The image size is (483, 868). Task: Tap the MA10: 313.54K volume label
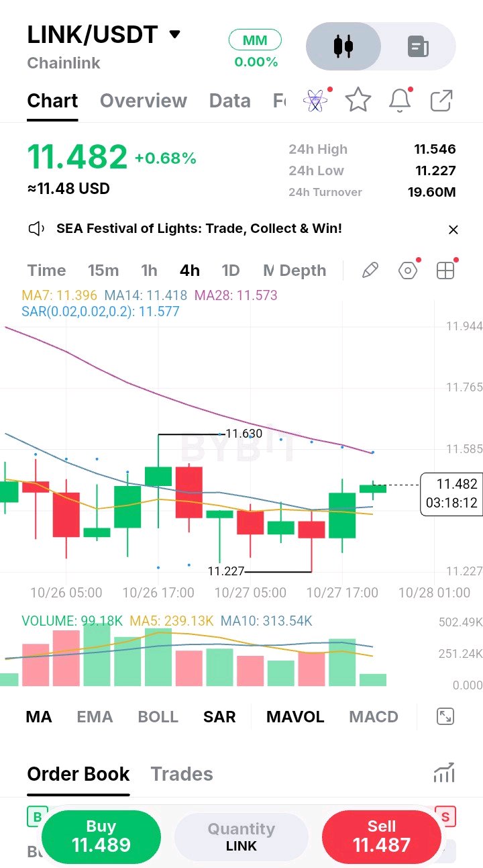266,621
